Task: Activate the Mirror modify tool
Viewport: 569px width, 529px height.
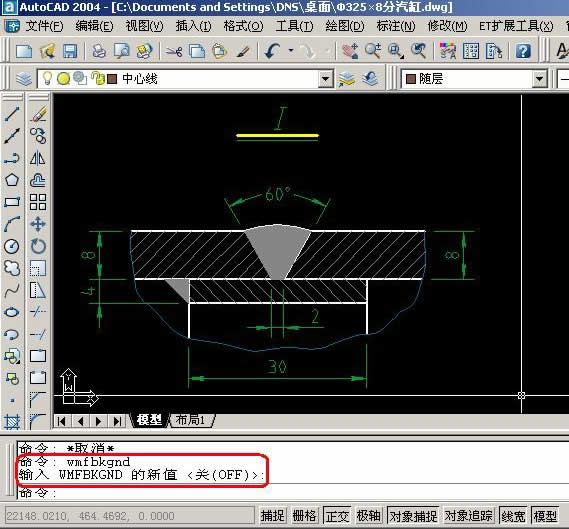Action: click(38, 158)
